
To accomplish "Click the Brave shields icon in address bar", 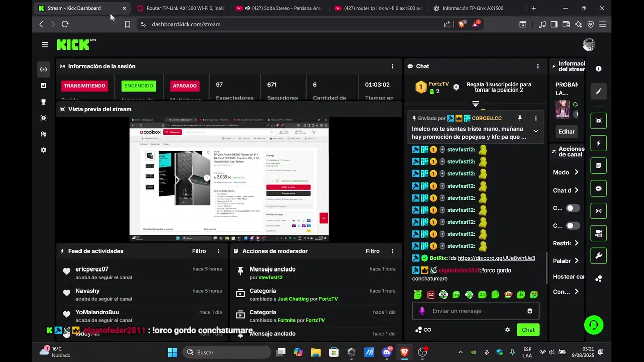I will (462, 24).
